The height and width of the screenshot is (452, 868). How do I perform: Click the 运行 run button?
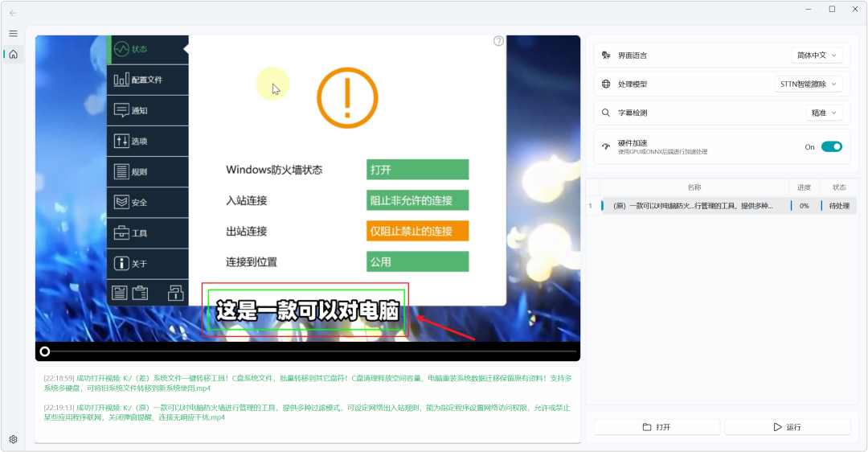click(x=787, y=427)
